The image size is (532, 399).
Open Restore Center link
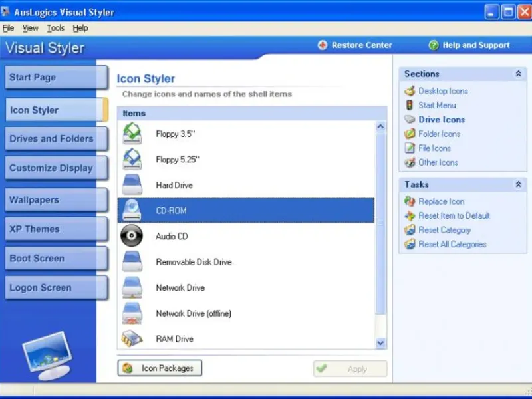click(x=362, y=45)
